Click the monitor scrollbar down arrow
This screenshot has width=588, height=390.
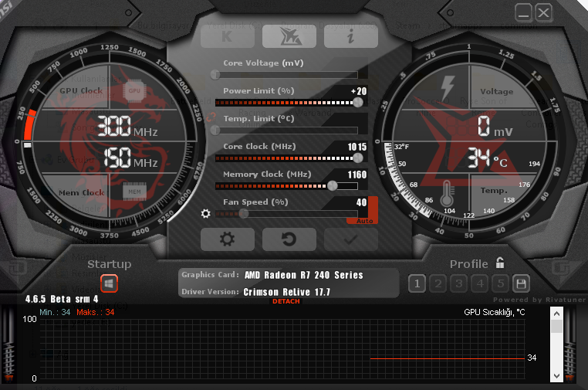click(556, 376)
